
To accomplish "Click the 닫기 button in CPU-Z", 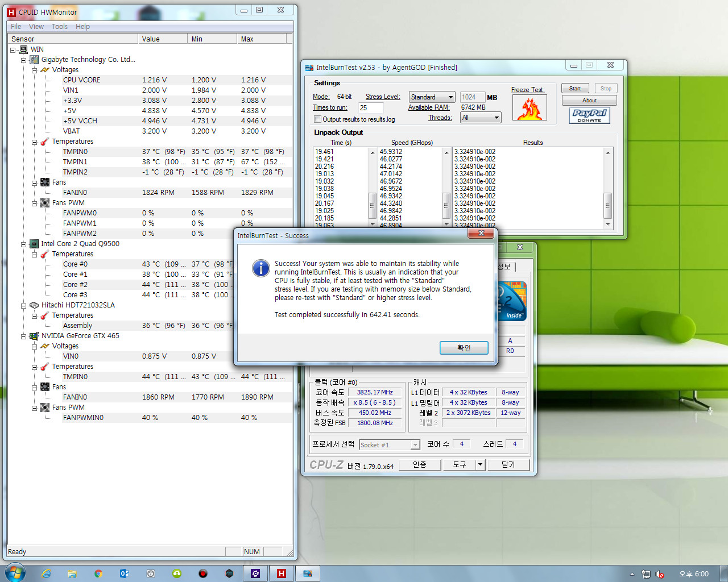I will click(x=508, y=465).
